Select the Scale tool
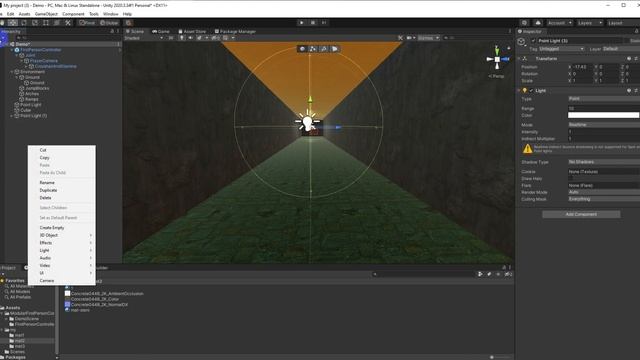The height and width of the screenshot is (360, 640). [x=35, y=23]
